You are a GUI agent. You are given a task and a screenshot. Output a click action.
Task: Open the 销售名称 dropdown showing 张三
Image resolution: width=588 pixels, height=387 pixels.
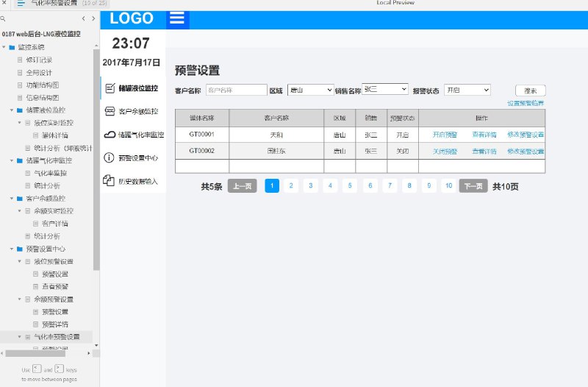coord(384,89)
